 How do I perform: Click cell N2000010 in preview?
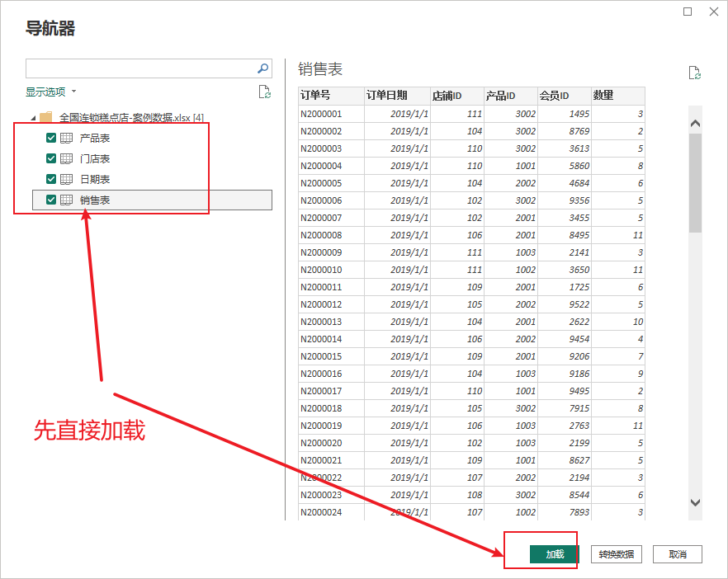(331, 270)
